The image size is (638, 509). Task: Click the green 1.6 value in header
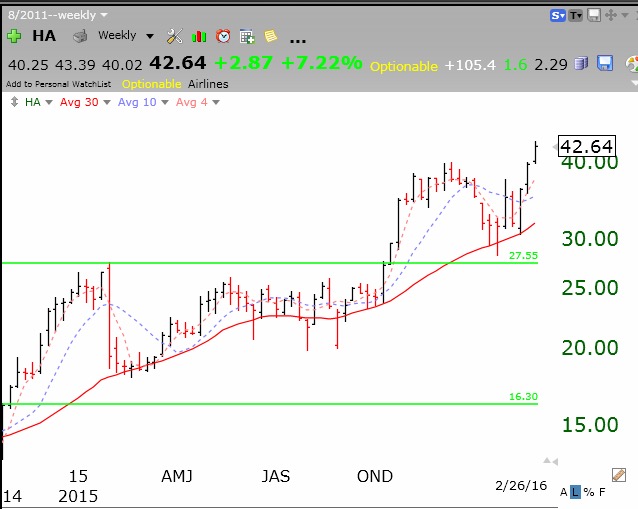click(x=515, y=65)
